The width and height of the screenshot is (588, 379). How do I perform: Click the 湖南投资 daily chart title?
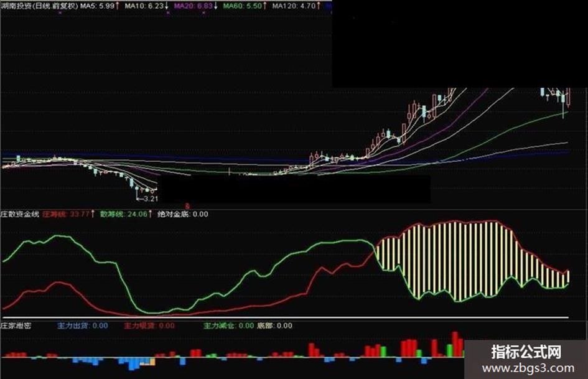(39, 6)
